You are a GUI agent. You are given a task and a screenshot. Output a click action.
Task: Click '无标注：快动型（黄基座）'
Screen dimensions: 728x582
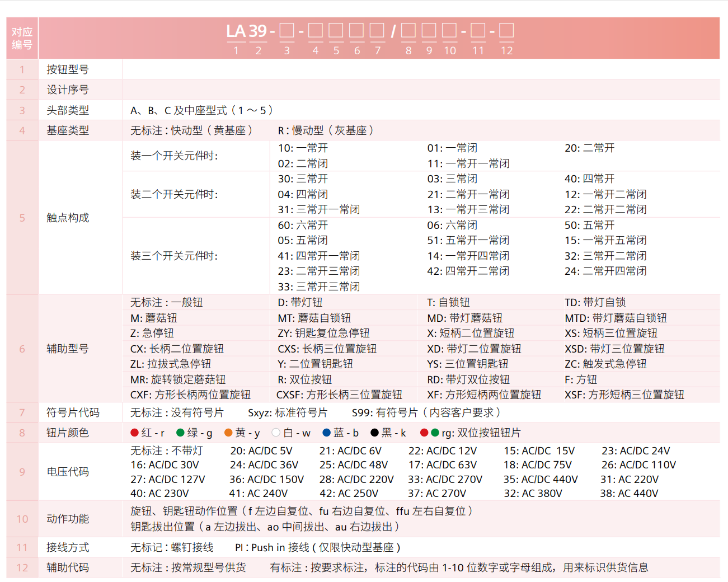192,130
